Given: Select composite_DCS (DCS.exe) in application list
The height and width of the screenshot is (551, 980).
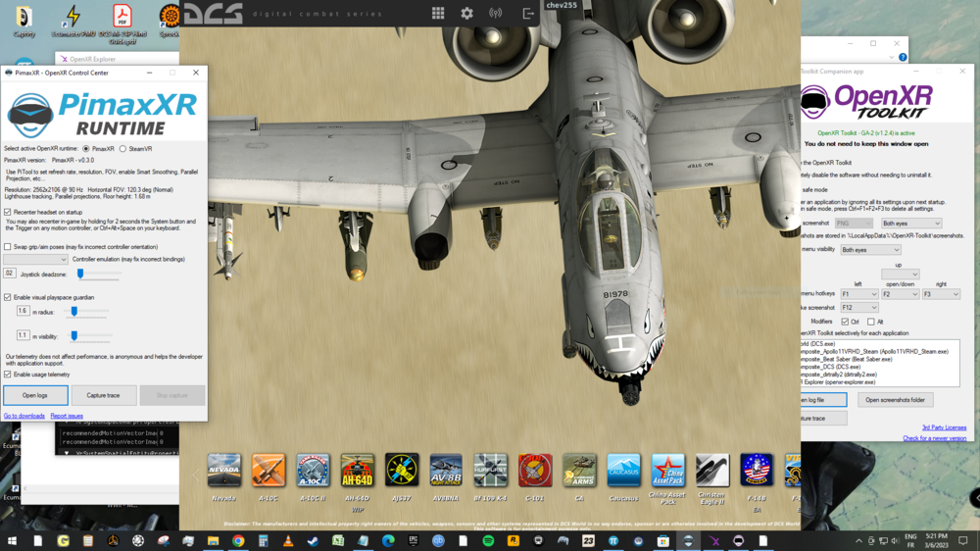Looking at the screenshot, I should click(831, 367).
